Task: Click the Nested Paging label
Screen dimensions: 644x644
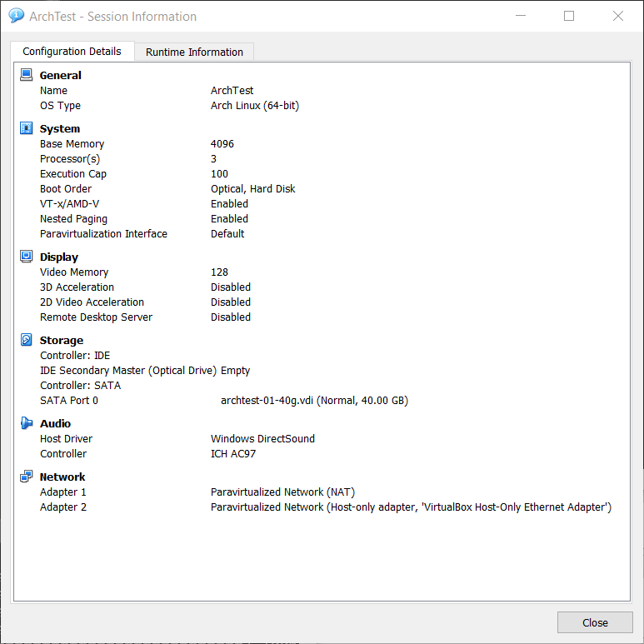Action: pos(73,219)
